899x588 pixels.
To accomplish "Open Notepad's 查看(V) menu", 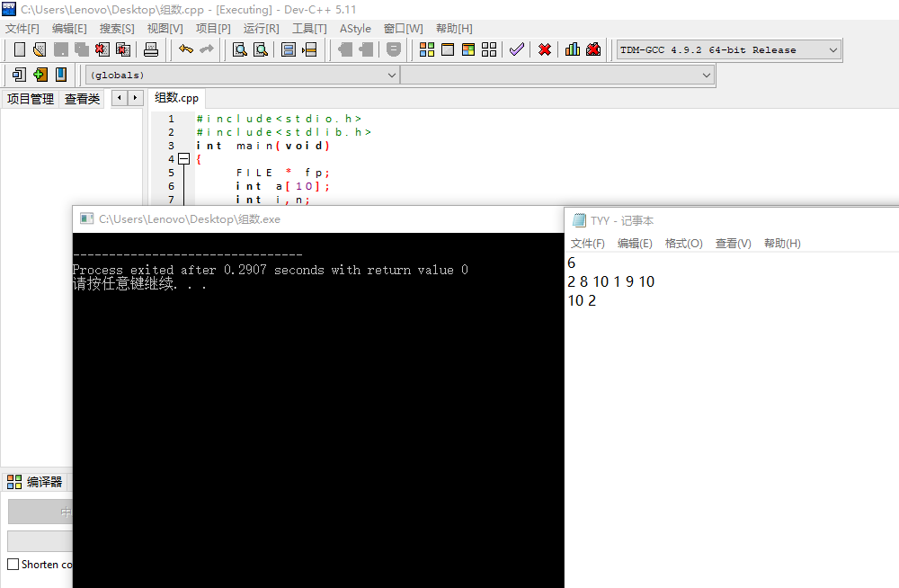I will [x=734, y=244].
